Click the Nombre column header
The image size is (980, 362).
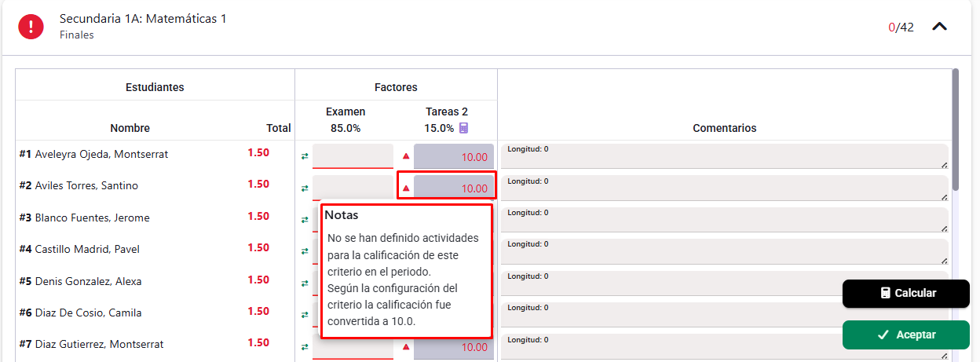(130, 128)
